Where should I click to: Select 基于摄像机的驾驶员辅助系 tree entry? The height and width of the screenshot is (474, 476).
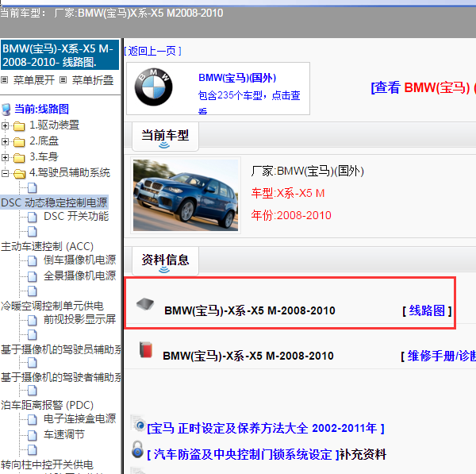tap(61, 349)
